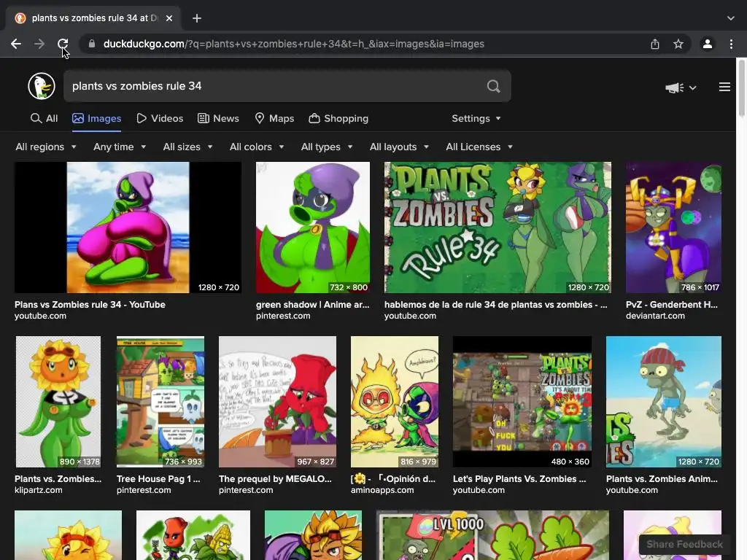Go back using the browser back arrow
Image resolution: width=747 pixels, height=560 pixels.
click(16, 44)
